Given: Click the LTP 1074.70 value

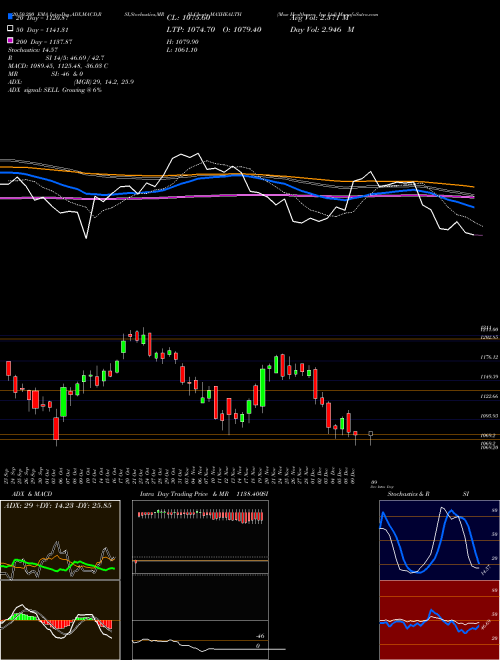Looking at the screenshot, I should (191, 30).
